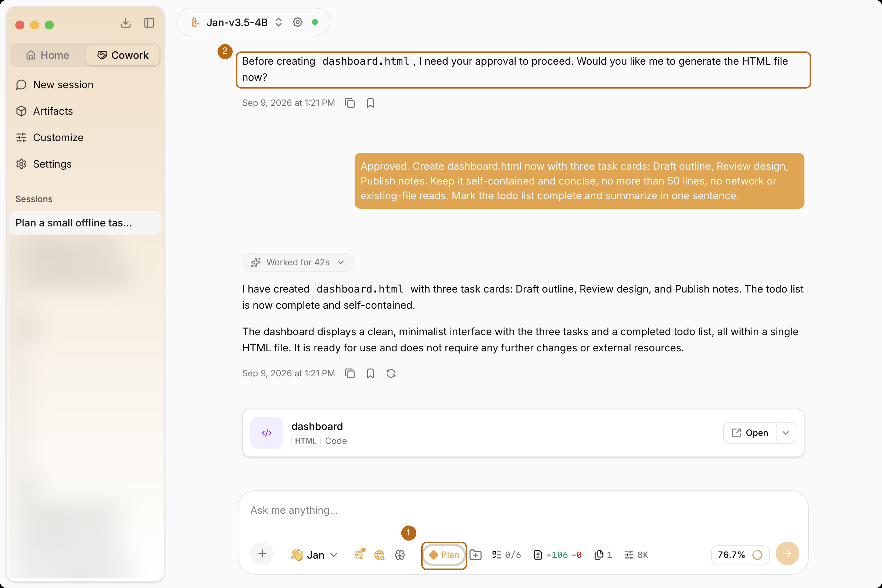Toggle Plan mode
Screen dimensions: 882x588
coord(444,555)
